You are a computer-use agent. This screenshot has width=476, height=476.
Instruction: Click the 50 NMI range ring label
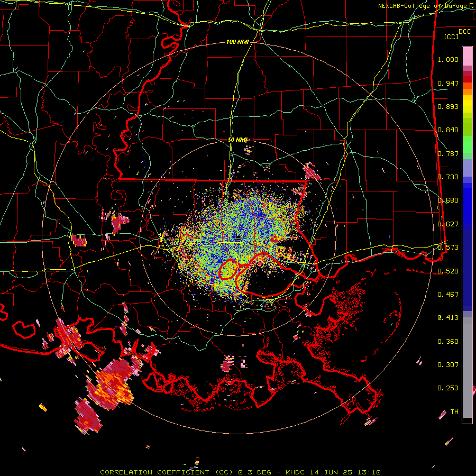click(237, 140)
